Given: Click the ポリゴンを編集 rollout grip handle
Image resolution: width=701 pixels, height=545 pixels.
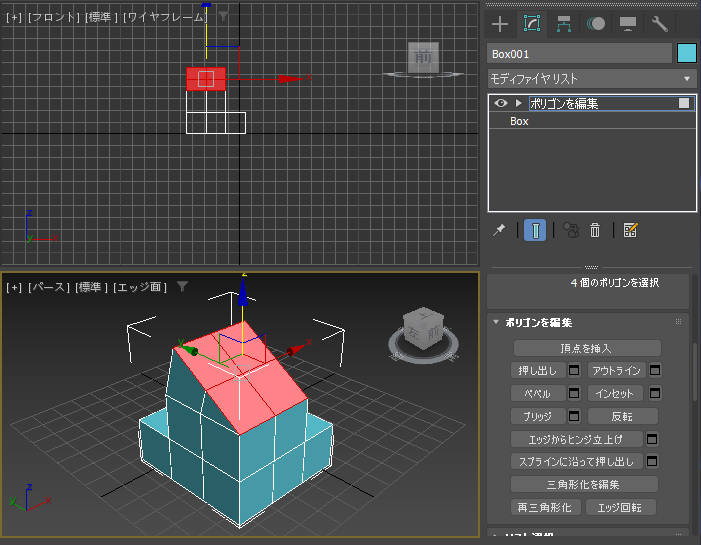Looking at the screenshot, I should (x=678, y=321).
